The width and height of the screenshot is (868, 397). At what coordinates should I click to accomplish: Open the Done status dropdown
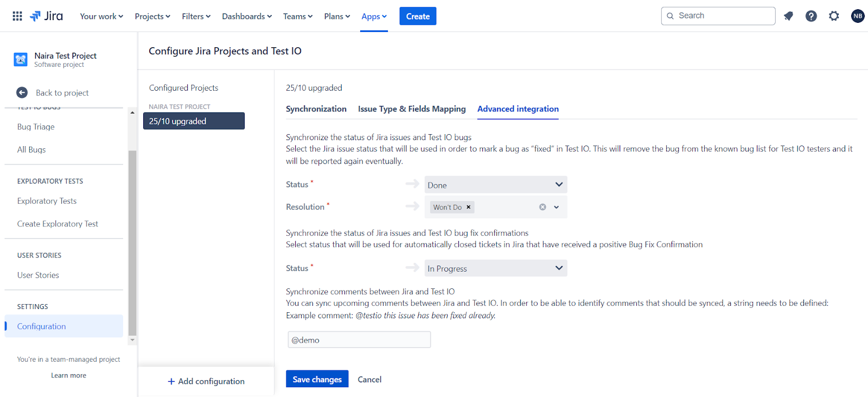pos(496,185)
